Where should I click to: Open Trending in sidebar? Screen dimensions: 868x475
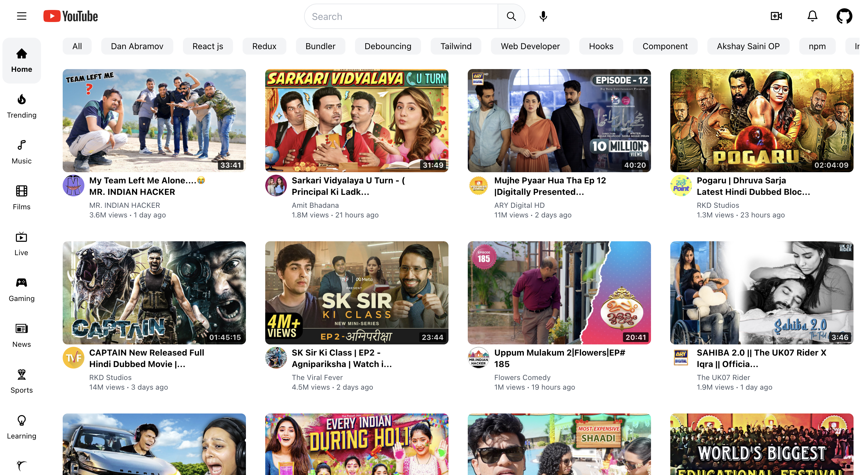[x=22, y=107]
